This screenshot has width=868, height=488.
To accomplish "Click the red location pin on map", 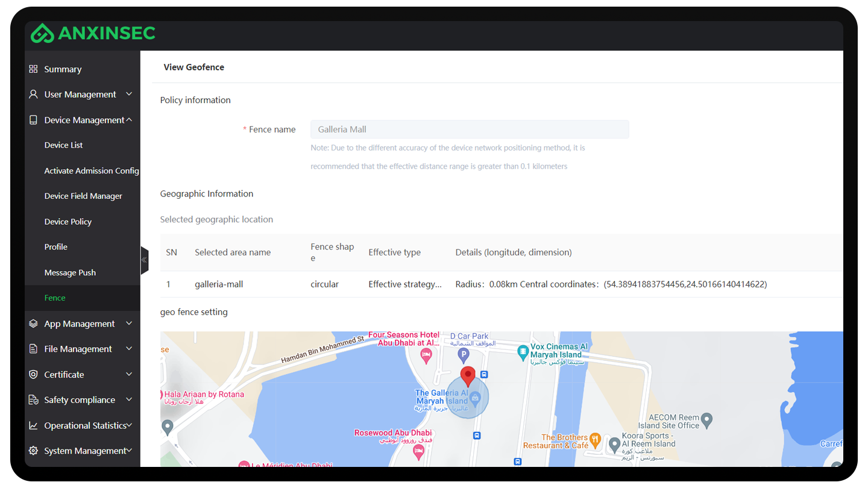I will 468,376.
